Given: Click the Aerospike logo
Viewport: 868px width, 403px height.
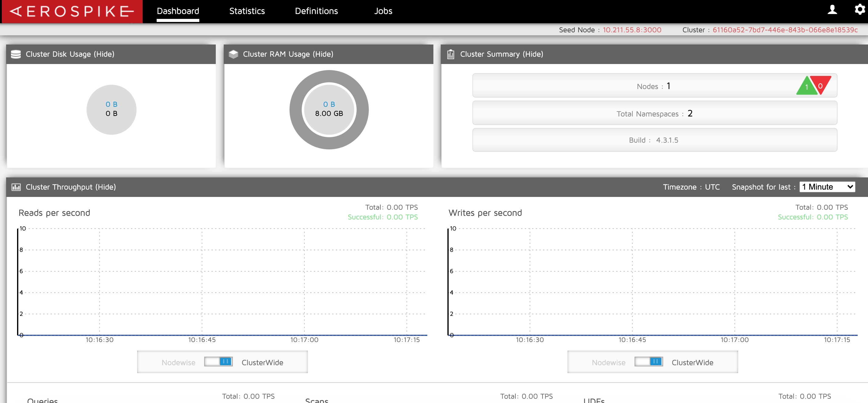Looking at the screenshot, I should (x=71, y=12).
